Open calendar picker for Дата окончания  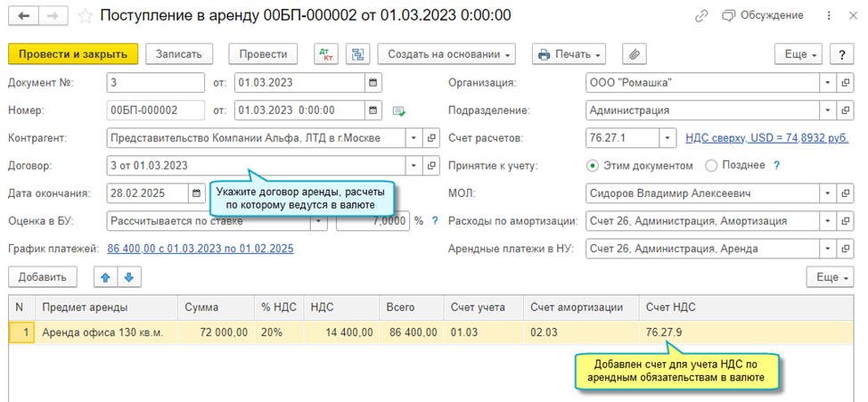197,193
